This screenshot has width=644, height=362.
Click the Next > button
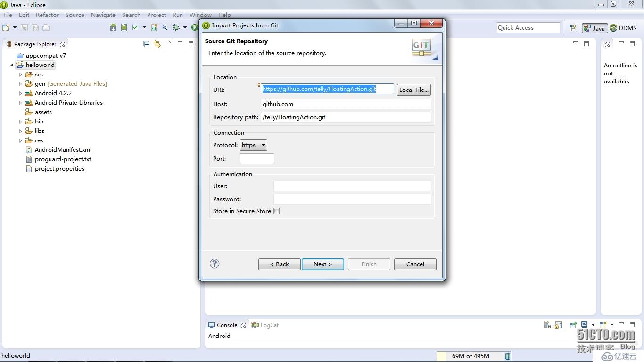(x=322, y=264)
